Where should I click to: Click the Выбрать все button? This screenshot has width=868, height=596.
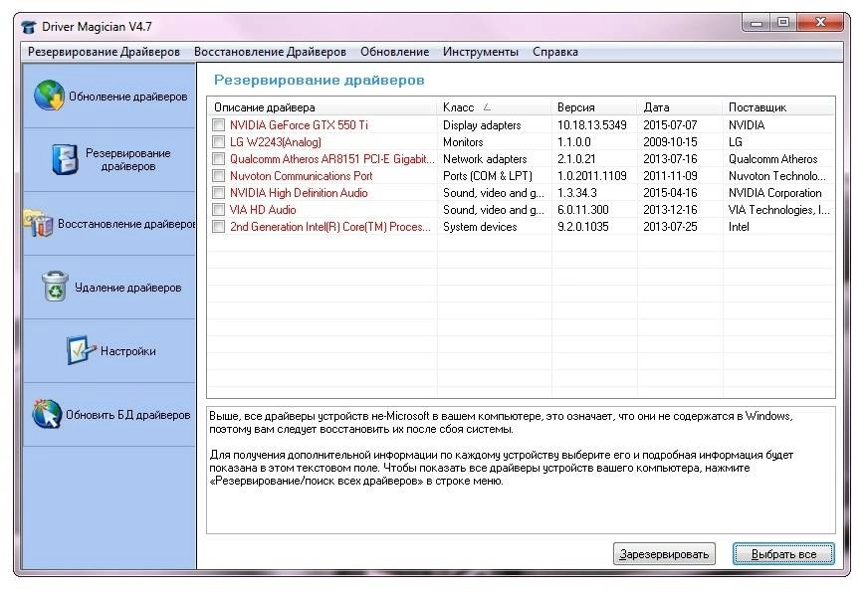click(x=783, y=554)
